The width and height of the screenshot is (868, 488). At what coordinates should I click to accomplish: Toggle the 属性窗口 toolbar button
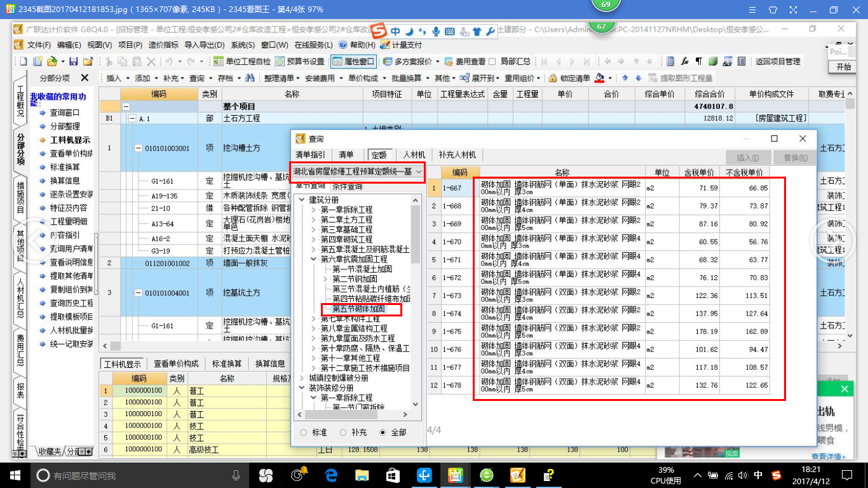(353, 62)
